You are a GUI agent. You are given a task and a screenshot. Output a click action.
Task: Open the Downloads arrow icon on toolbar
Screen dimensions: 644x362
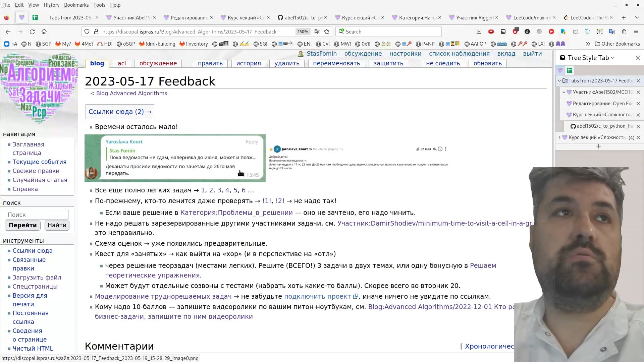coord(479,31)
